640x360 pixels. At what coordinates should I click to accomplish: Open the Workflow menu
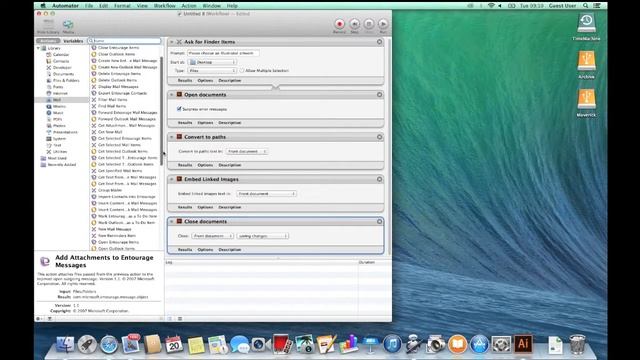click(x=164, y=6)
